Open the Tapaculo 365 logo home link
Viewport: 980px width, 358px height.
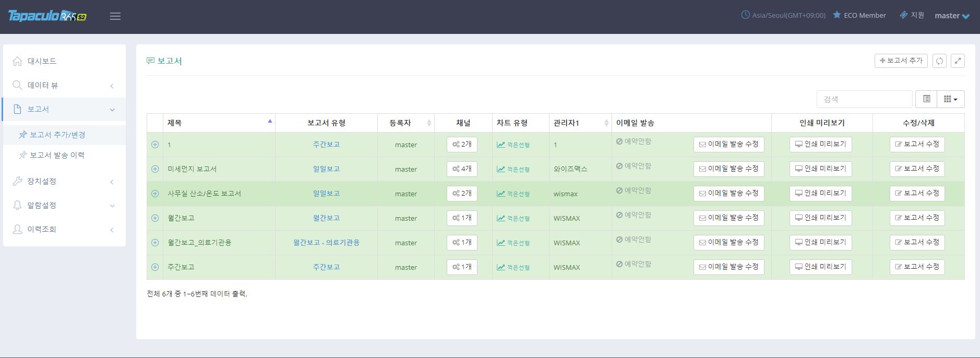47,16
